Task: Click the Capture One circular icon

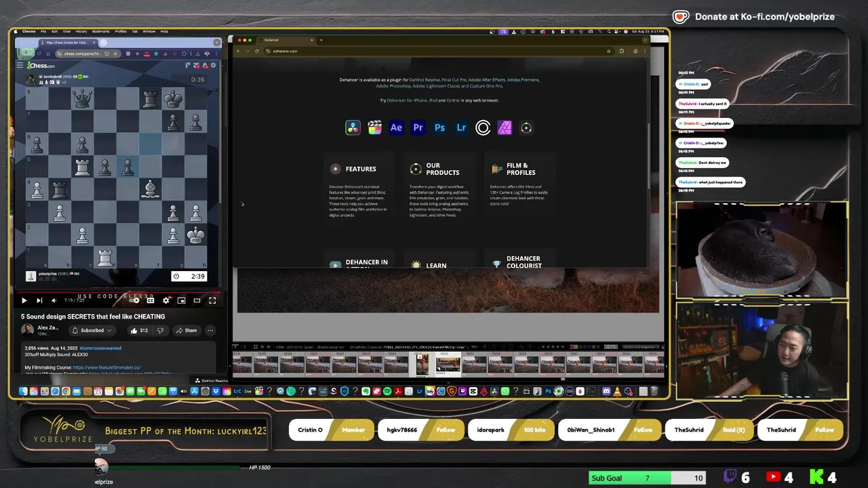Action: pos(483,127)
